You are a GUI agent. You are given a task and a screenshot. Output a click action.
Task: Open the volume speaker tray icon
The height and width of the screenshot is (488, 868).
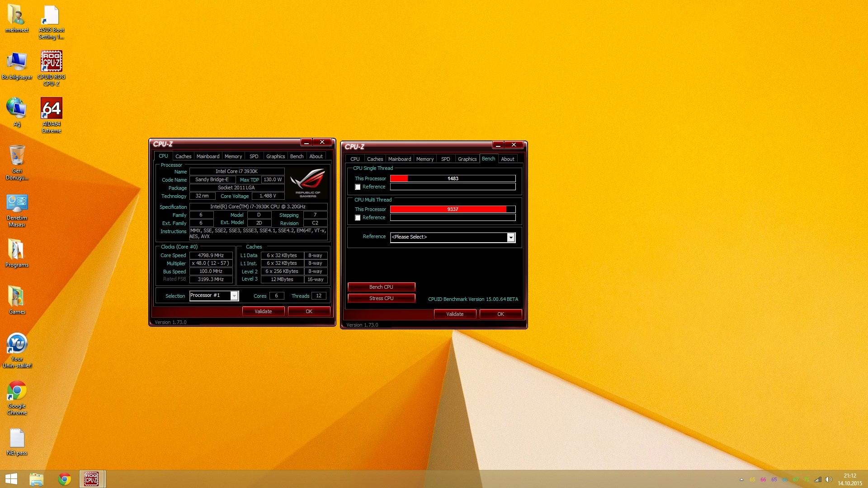click(x=828, y=479)
